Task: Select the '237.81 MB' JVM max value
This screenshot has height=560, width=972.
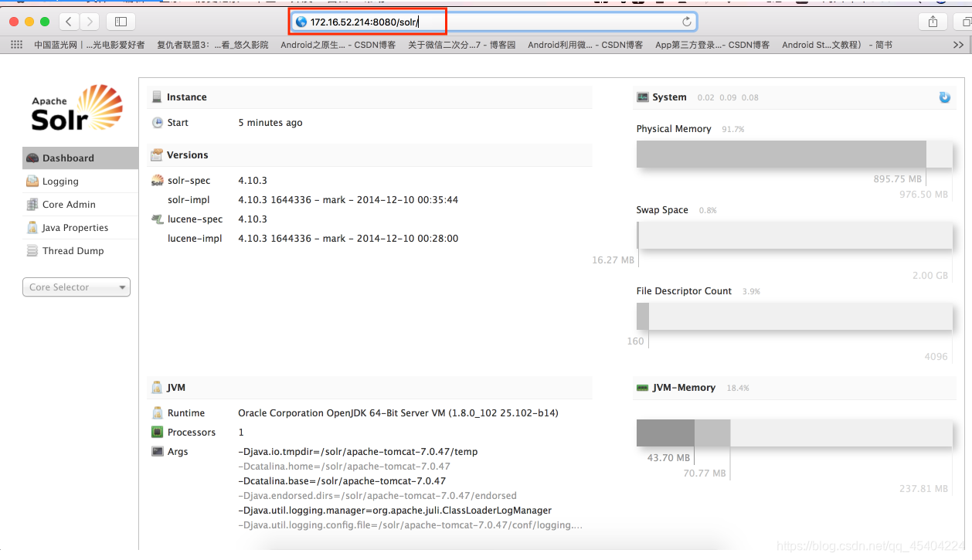Action: (923, 488)
